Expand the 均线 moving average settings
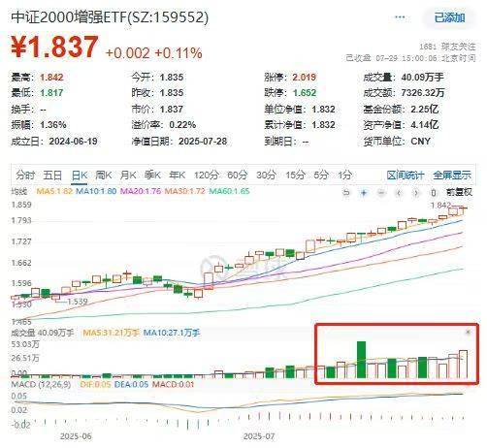Image resolution: width=487 pixels, height=448 pixels. tap(18, 191)
